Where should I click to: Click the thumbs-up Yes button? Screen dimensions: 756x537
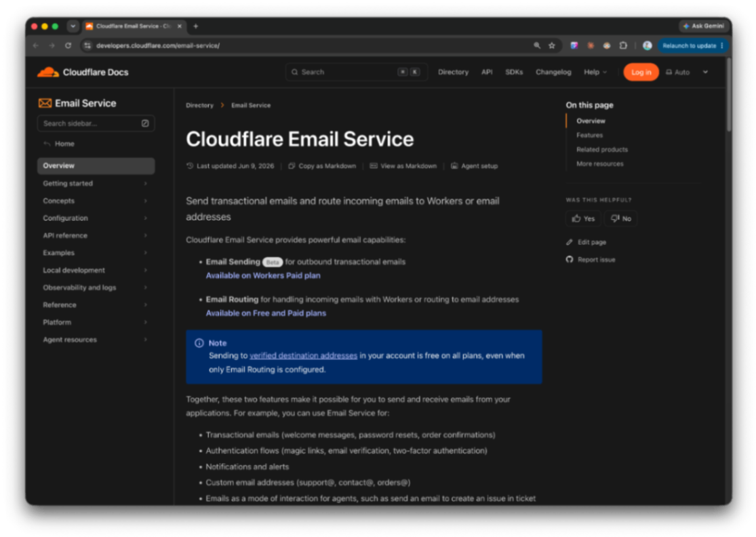pos(583,218)
